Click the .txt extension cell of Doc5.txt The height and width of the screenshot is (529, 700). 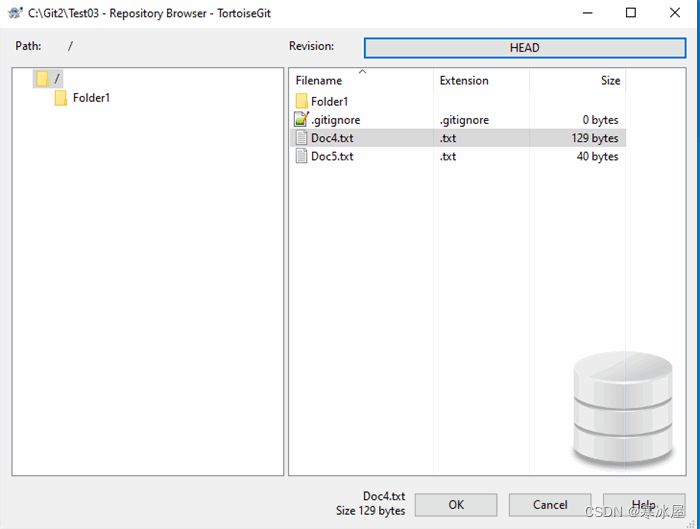tap(448, 157)
